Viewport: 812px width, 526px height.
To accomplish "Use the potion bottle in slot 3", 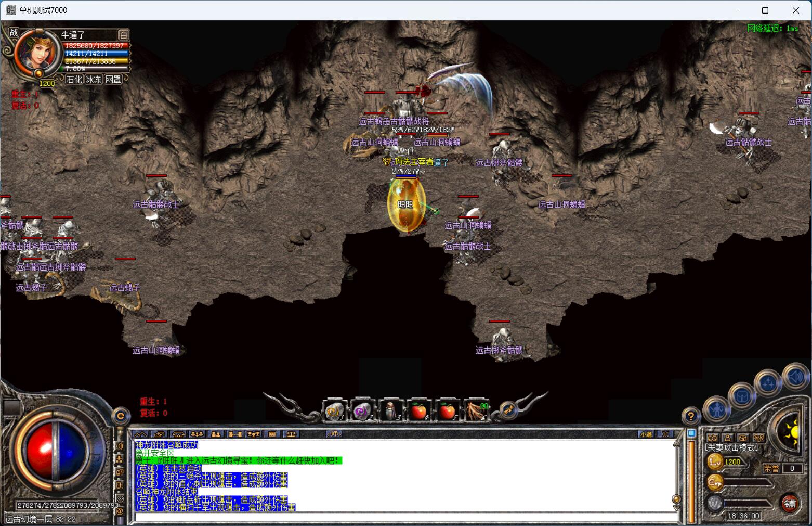I will (x=390, y=411).
